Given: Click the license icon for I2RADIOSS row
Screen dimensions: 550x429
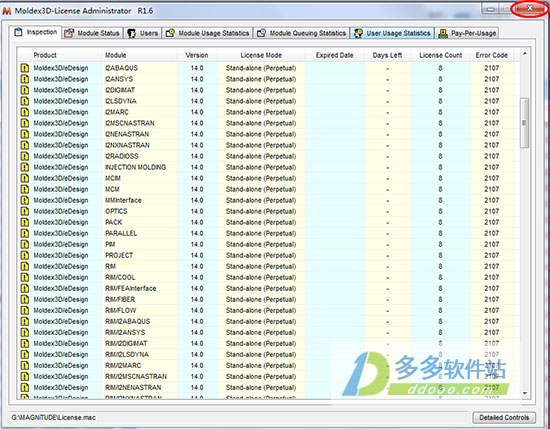Looking at the screenshot, I should pyautogui.click(x=24, y=156).
